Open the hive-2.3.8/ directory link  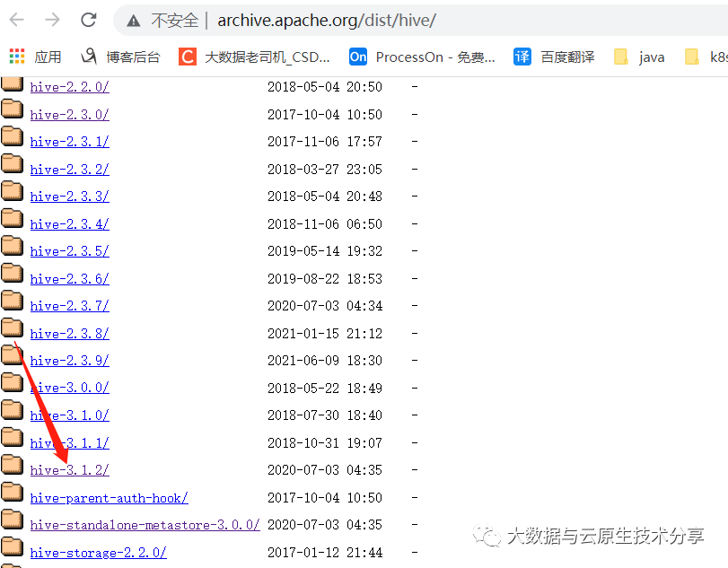(70, 334)
